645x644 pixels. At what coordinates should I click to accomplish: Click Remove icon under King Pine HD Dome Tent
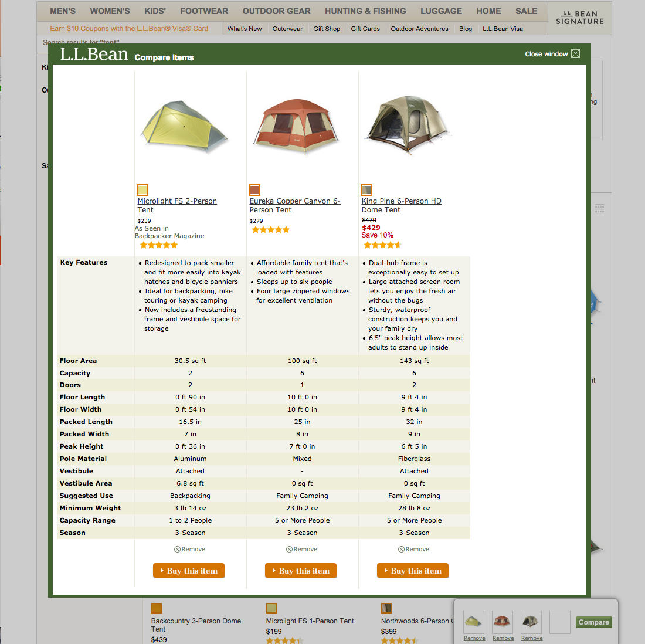tap(413, 549)
